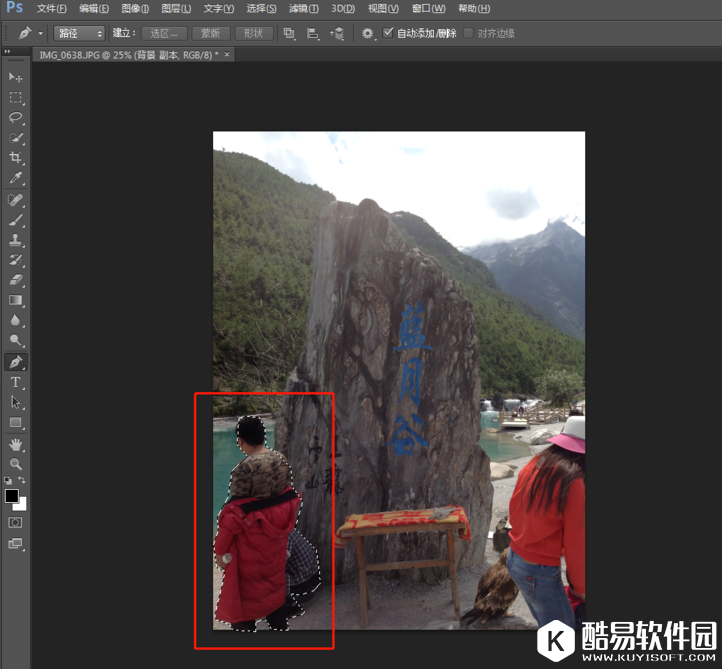Viewport: 722px width, 669px height.
Task: Open the 路径 mode dropdown
Action: (79, 33)
